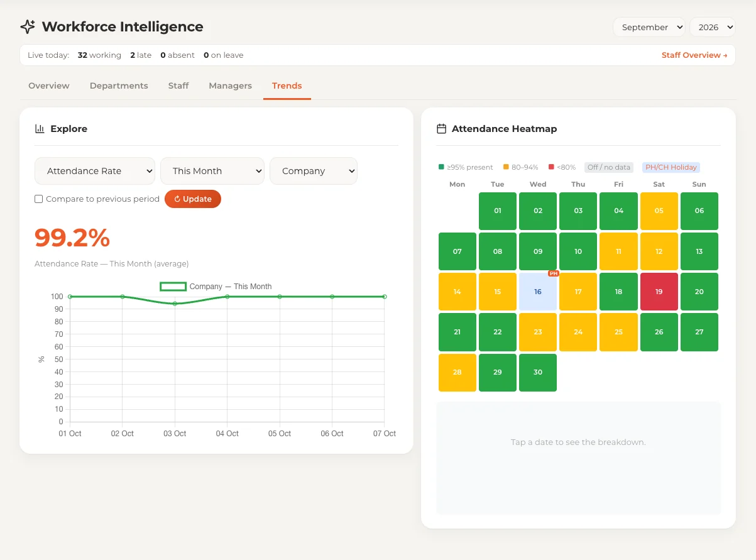Select day 02 in the heatmap

[x=538, y=211]
